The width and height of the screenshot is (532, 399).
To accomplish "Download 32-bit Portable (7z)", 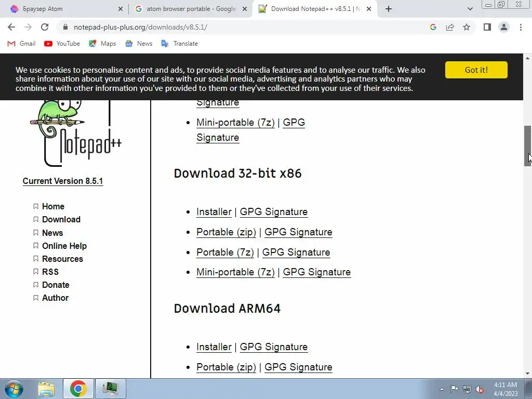I will [225, 252].
